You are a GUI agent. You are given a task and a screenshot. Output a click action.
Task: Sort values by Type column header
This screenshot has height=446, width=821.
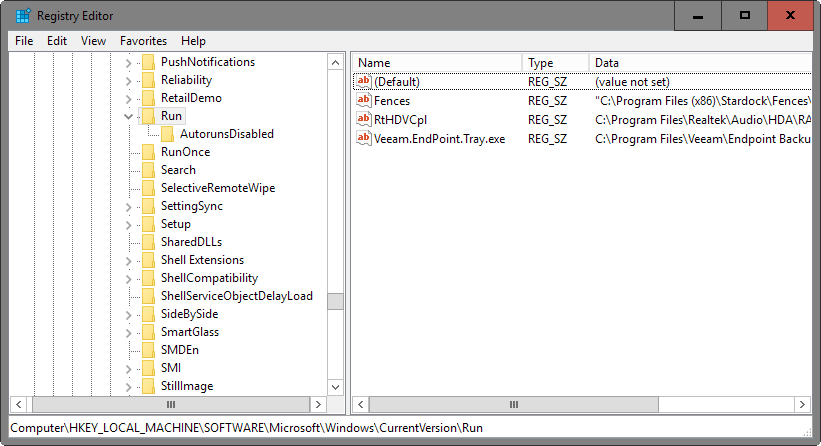[556, 63]
